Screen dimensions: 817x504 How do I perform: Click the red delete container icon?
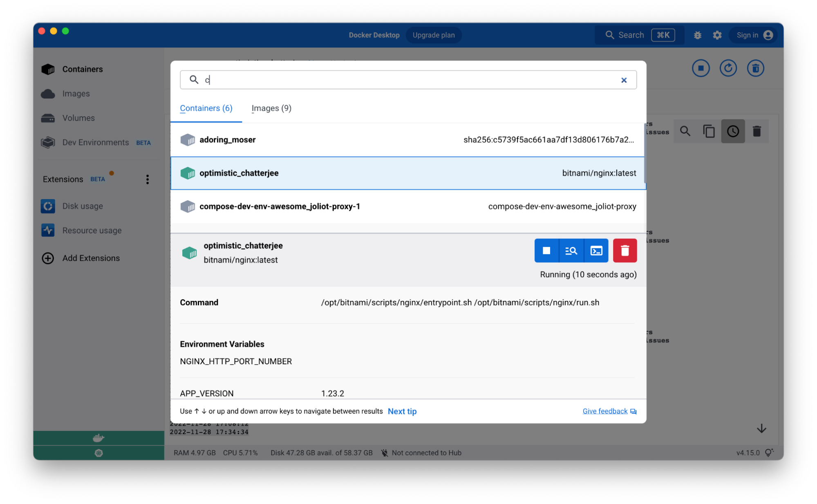tap(625, 250)
